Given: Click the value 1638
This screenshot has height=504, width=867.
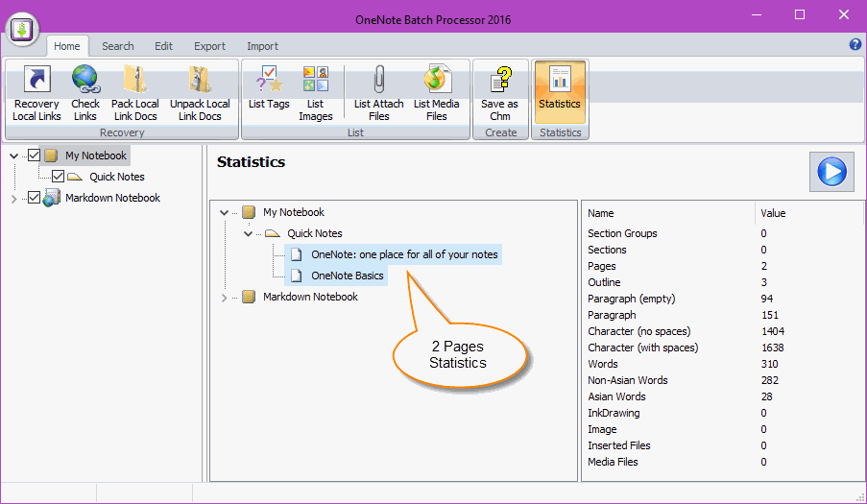Looking at the screenshot, I should coord(773,348).
